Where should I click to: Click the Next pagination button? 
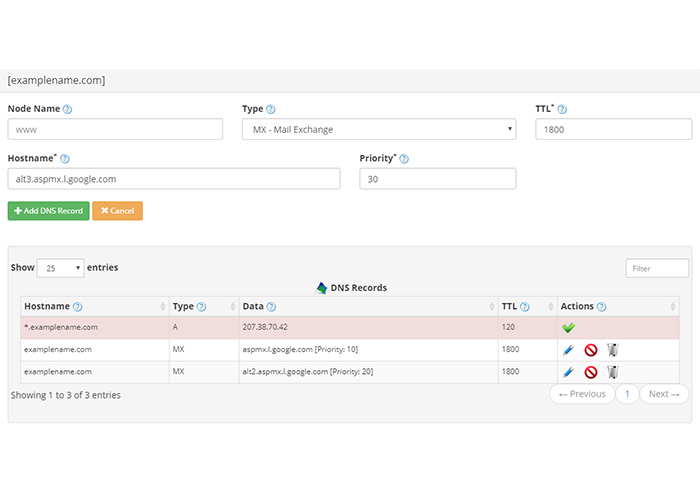pyautogui.click(x=664, y=394)
